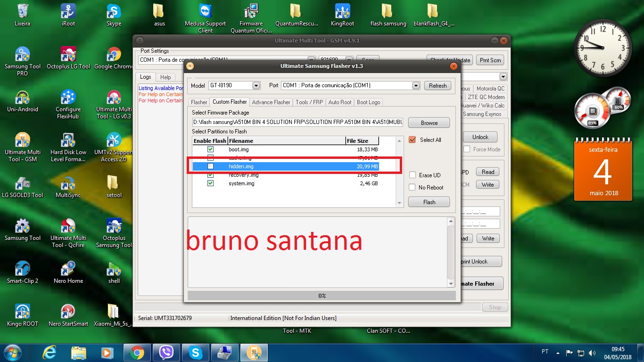Open the asus folder on desktop
The image size is (644, 362).
coord(159,14)
